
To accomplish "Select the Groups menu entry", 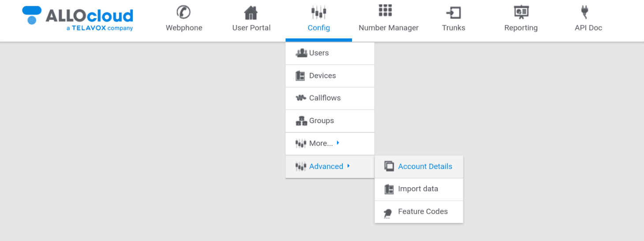I will coord(330,120).
